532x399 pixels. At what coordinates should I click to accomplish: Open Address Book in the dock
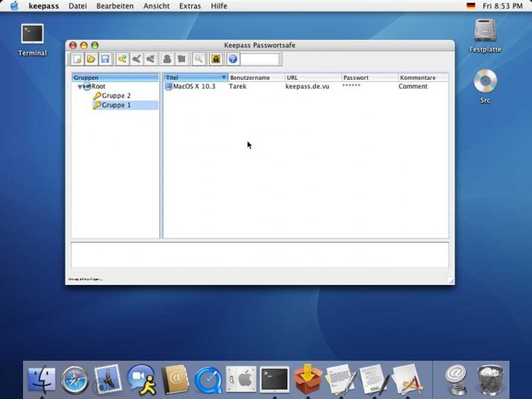pos(175,379)
